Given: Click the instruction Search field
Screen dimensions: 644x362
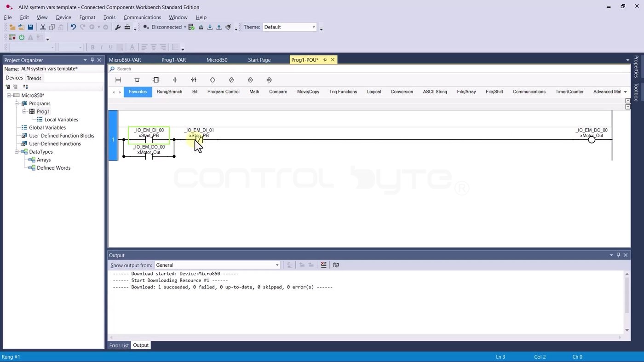Looking at the screenshot, I should [x=369, y=69].
